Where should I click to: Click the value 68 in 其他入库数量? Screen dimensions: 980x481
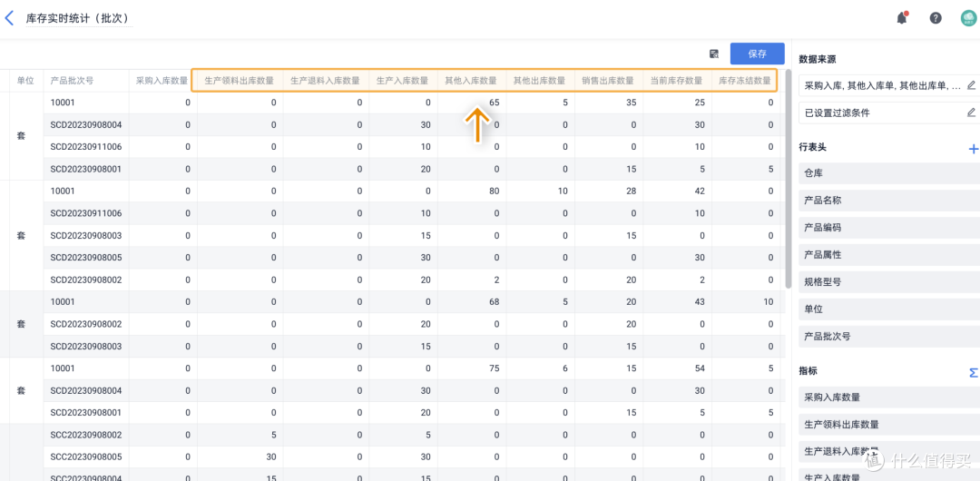(x=494, y=302)
